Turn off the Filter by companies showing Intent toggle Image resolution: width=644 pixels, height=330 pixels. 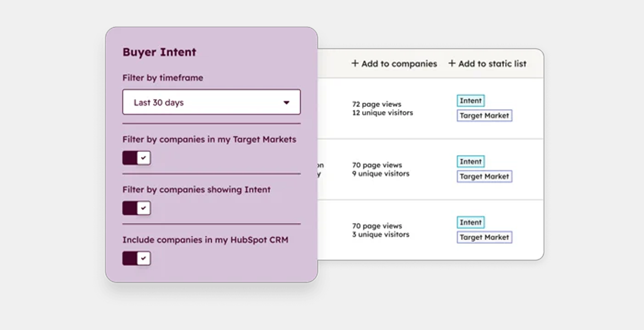[x=136, y=208]
